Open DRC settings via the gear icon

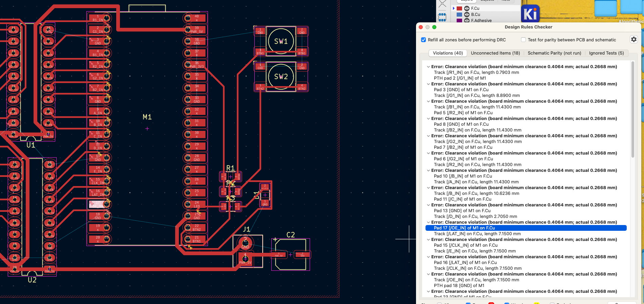[x=633, y=40]
